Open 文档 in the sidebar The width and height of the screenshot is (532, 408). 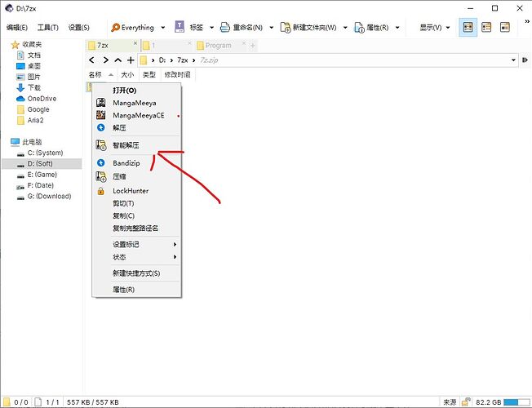click(x=29, y=55)
